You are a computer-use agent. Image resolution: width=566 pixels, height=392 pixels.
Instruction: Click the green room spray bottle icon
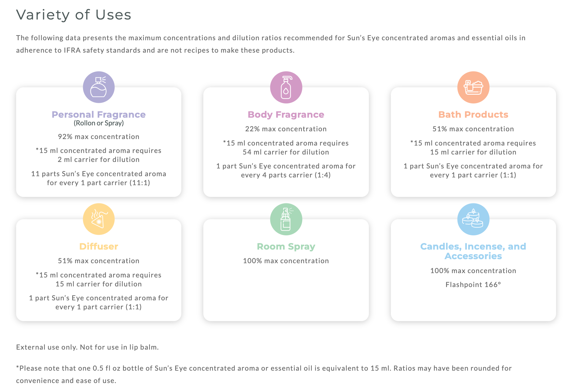click(286, 219)
